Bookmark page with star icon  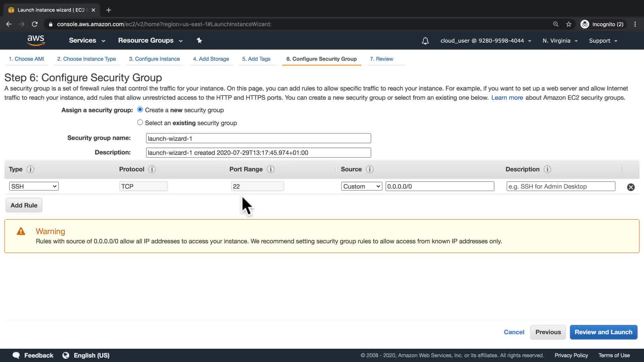click(x=569, y=24)
